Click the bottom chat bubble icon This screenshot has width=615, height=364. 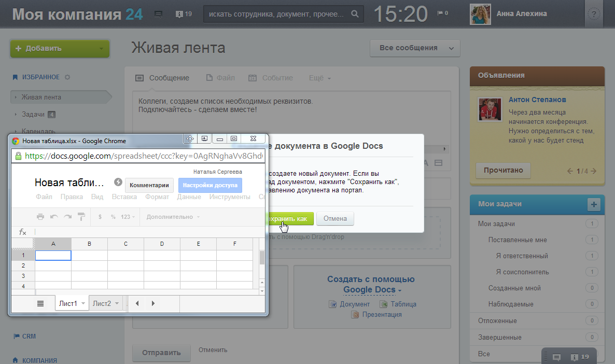556,357
